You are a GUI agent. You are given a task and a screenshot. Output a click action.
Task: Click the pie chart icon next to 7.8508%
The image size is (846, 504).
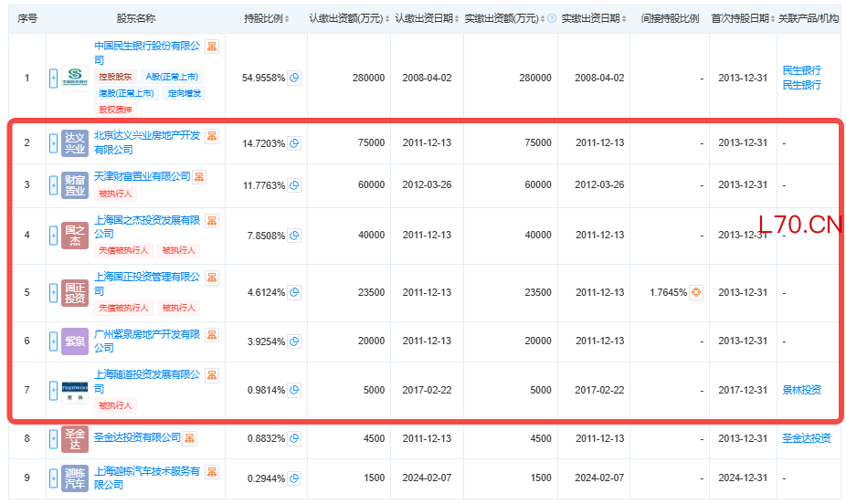click(294, 236)
